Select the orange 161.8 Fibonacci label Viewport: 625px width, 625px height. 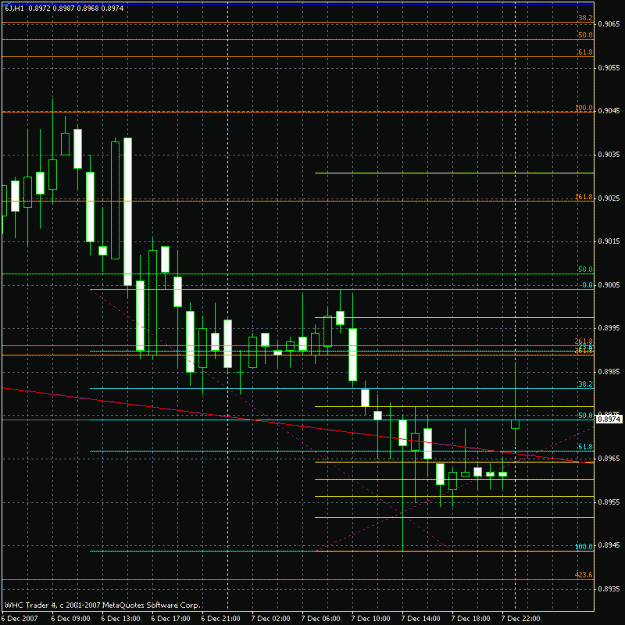click(584, 197)
